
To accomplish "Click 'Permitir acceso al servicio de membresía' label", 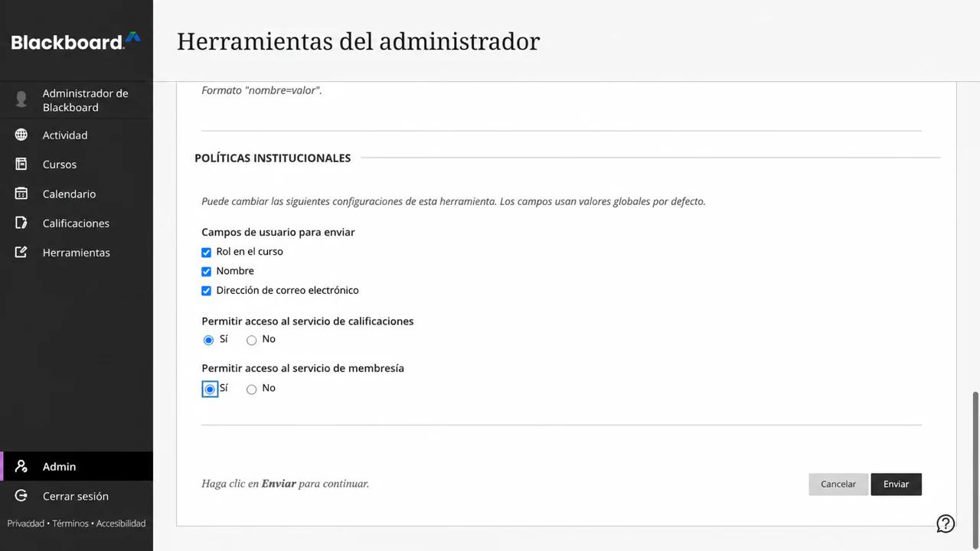I will click(302, 368).
